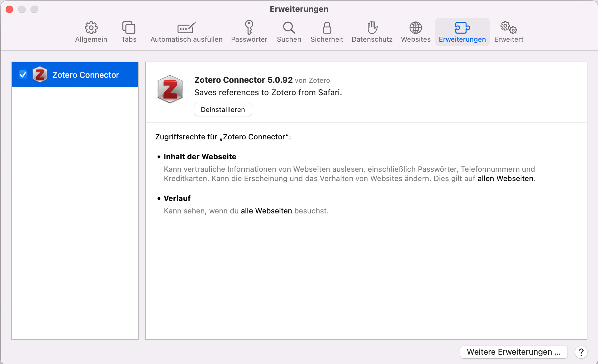The width and height of the screenshot is (598, 364).
Task: Open the Automatisch ausfüllen pane icon
Action: click(186, 28)
